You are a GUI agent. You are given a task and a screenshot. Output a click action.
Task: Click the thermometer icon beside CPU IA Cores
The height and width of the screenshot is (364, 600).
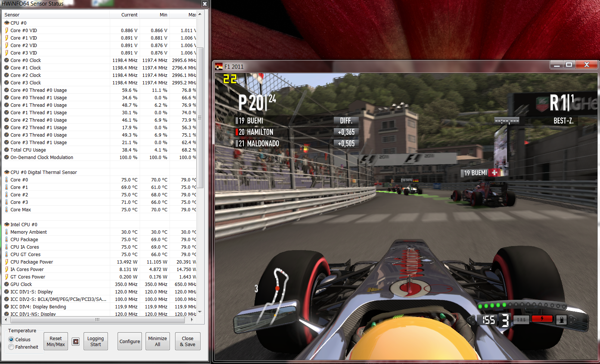(7, 247)
